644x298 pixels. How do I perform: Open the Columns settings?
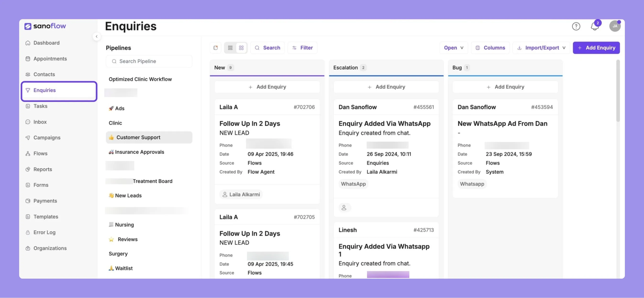point(490,48)
